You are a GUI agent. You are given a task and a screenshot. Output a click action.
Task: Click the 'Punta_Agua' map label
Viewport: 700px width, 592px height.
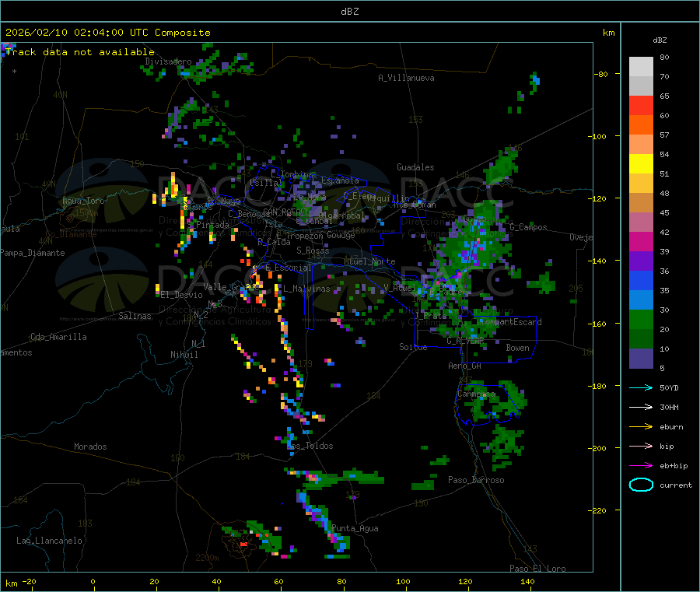pos(355,528)
